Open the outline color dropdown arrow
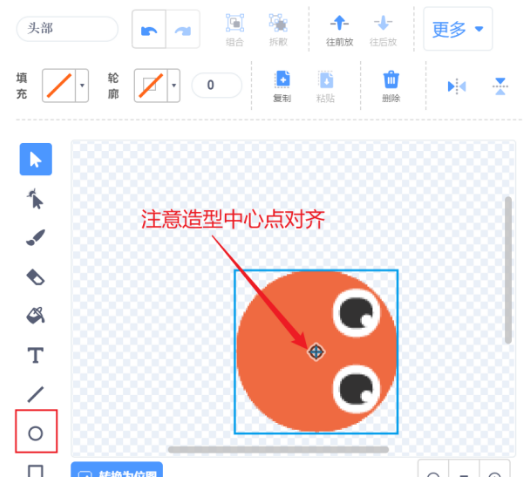 174,85
